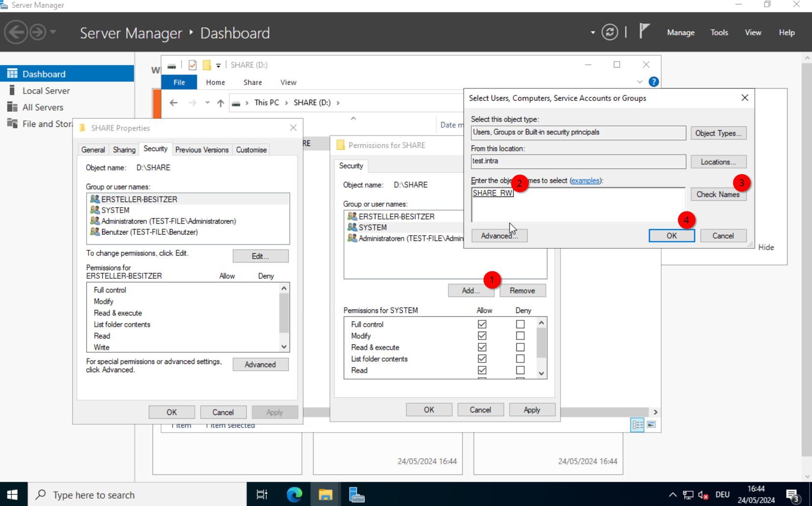Viewport: 812px width, 506px height.
Task: Click the New Folder quick access icon
Action: 207,65
